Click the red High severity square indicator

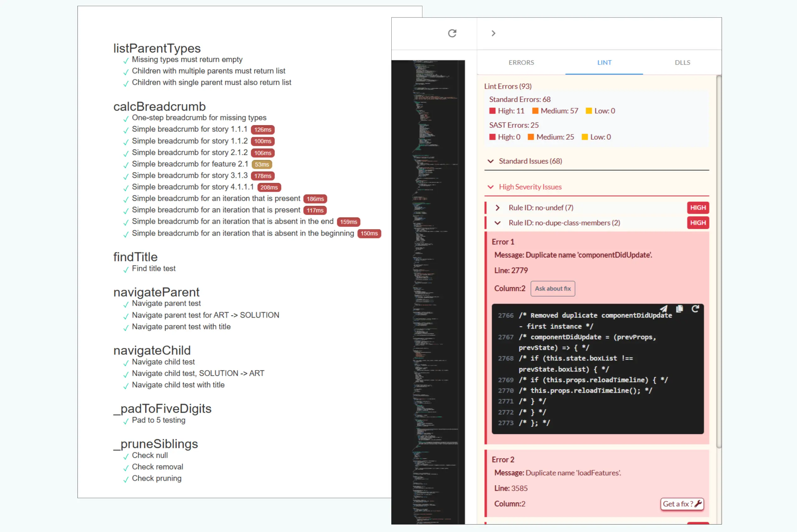[x=492, y=111]
